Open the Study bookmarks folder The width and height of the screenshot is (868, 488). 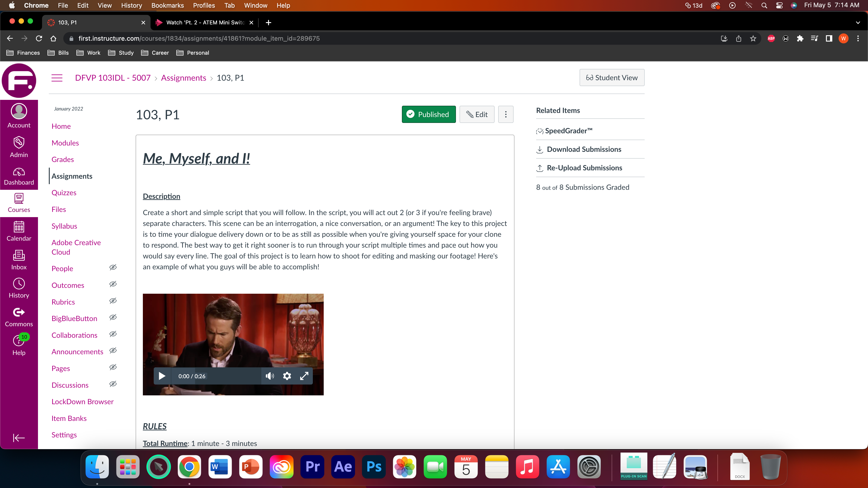coord(121,53)
